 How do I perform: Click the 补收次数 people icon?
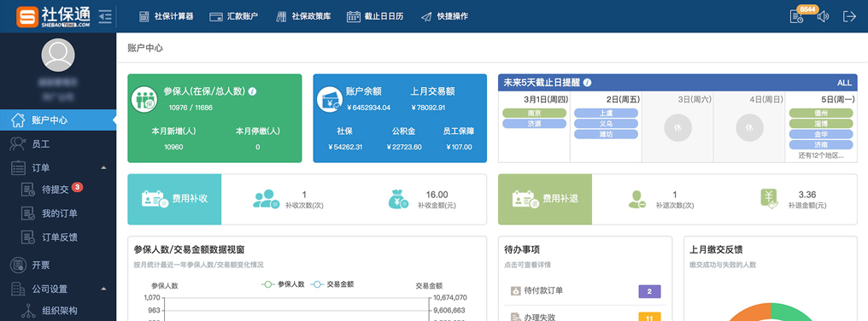[x=267, y=199]
